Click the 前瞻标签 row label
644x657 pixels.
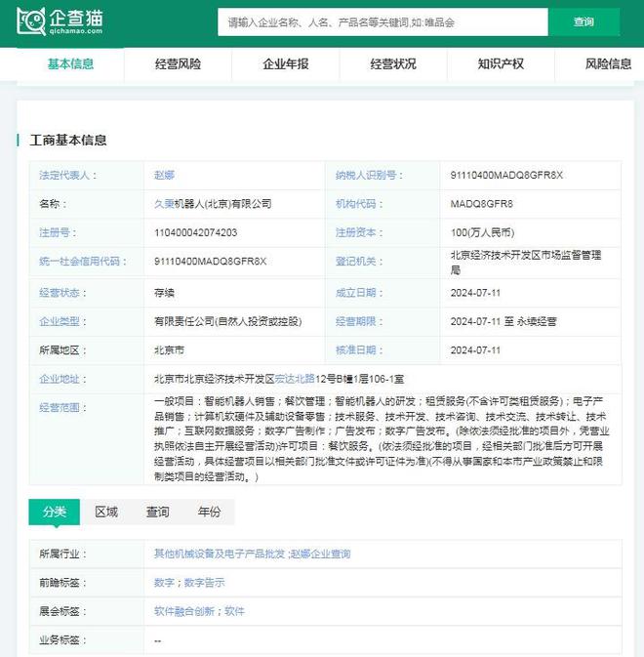[x=62, y=583]
